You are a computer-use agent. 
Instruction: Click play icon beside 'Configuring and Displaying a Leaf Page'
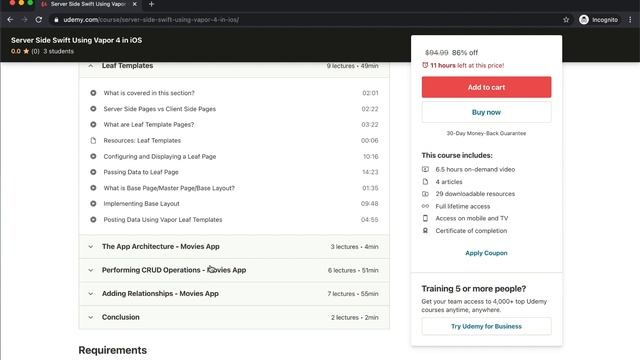(93, 156)
